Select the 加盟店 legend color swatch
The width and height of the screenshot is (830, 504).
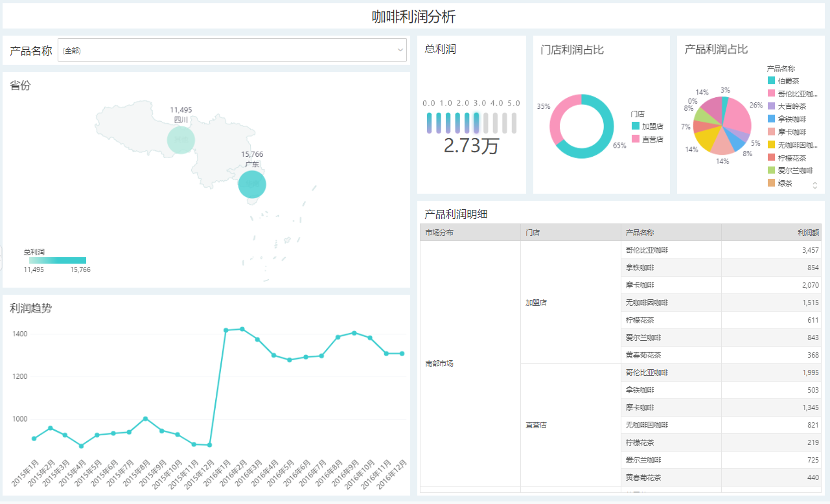pyautogui.click(x=636, y=126)
